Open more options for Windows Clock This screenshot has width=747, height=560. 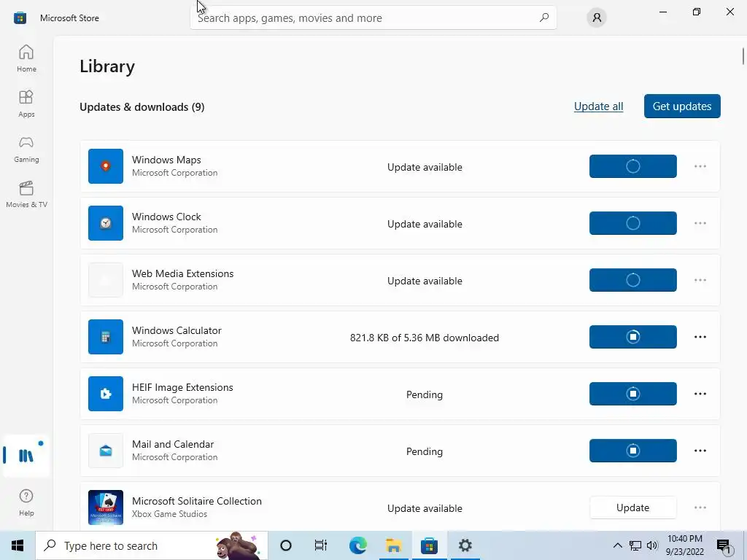pos(700,223)
